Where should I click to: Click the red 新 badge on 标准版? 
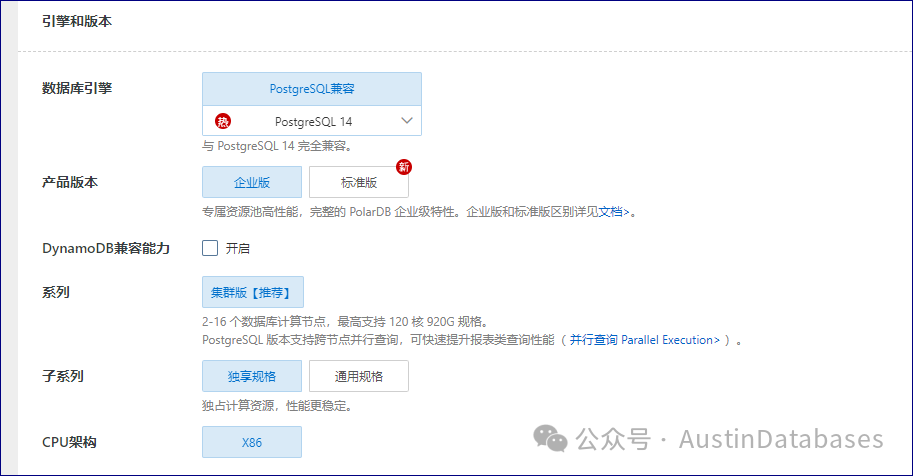point(404,167)
